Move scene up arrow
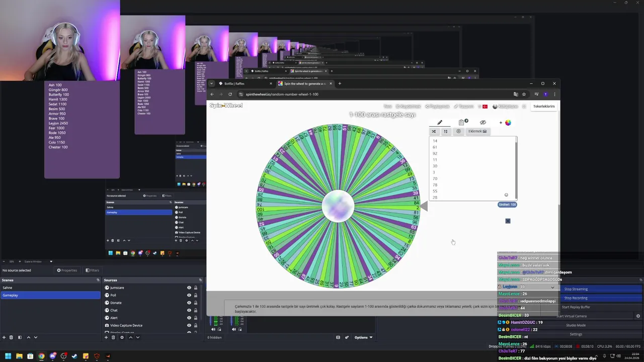This screenshot has width=644, height=362. pos(28,337)
